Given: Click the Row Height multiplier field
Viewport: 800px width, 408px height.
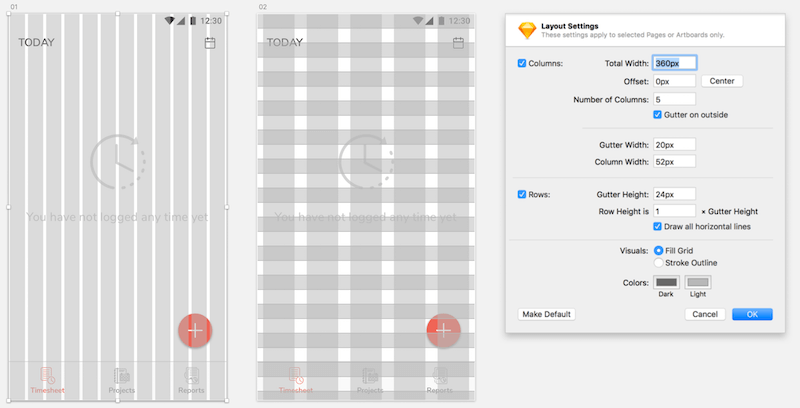Looking at the screenshot, I should [x=674, y=211].
